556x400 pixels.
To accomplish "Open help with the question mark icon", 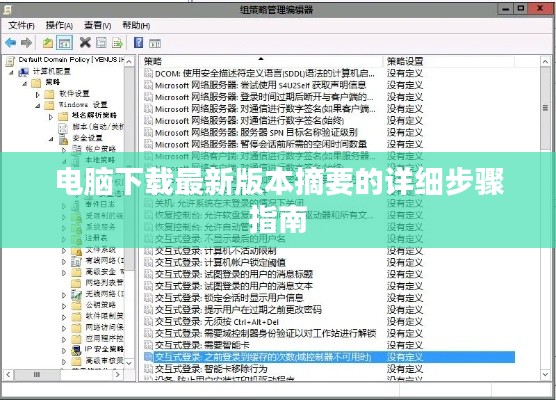I will point(138,43).
